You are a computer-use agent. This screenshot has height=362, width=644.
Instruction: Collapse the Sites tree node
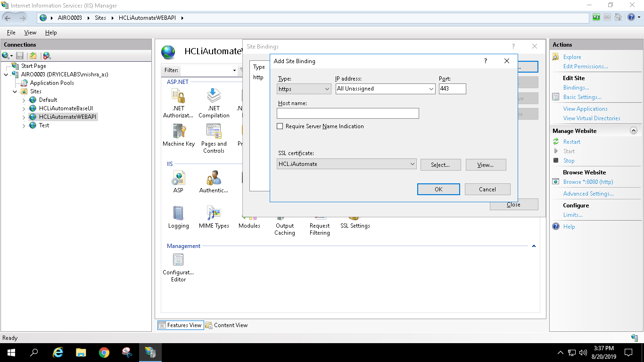[x=15, y=91]
